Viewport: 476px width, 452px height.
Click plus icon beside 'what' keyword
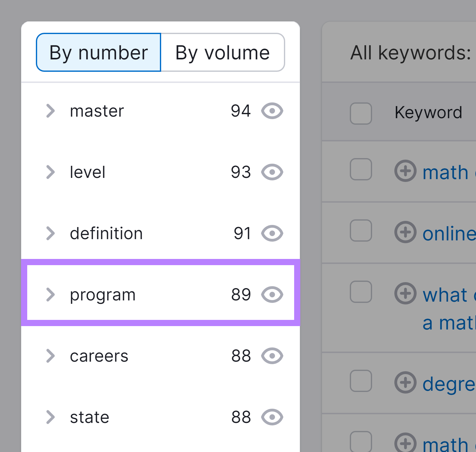click(405, 293)
